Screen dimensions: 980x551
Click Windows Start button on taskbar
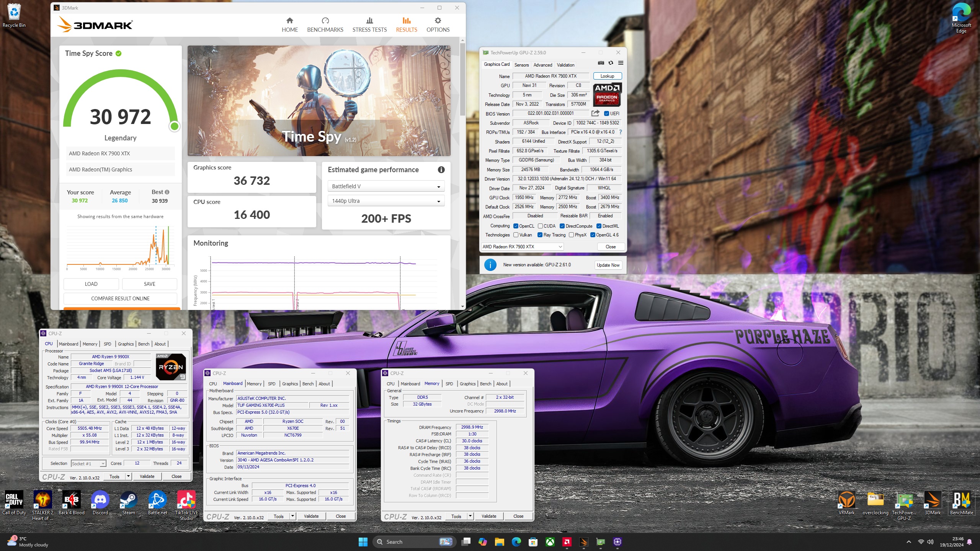[x=363, y=542]
